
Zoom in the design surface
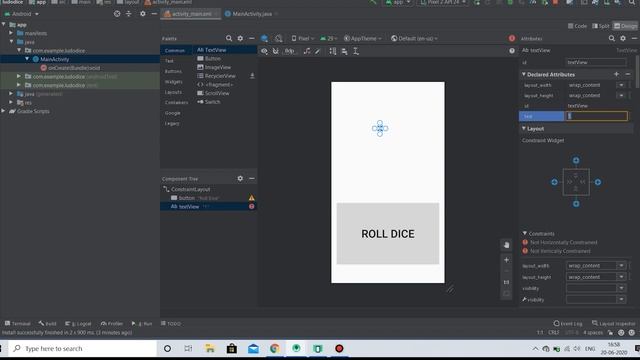tap(506, 260)
